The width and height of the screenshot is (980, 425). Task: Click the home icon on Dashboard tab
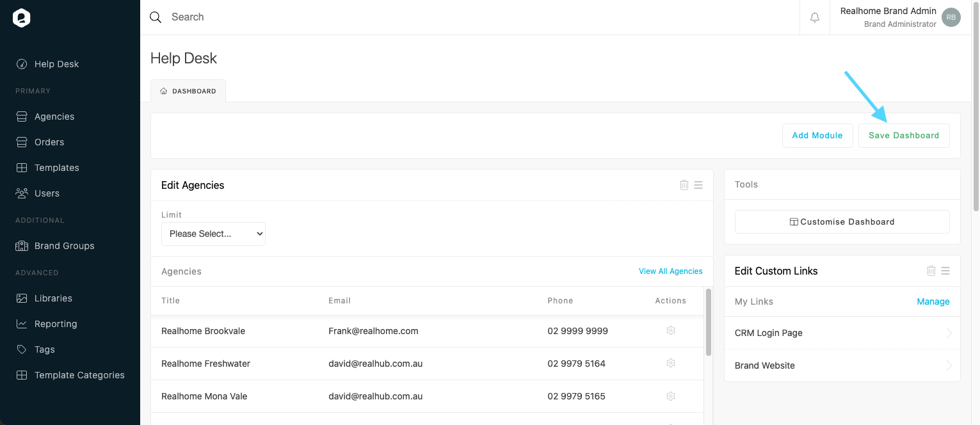point(164,91)
